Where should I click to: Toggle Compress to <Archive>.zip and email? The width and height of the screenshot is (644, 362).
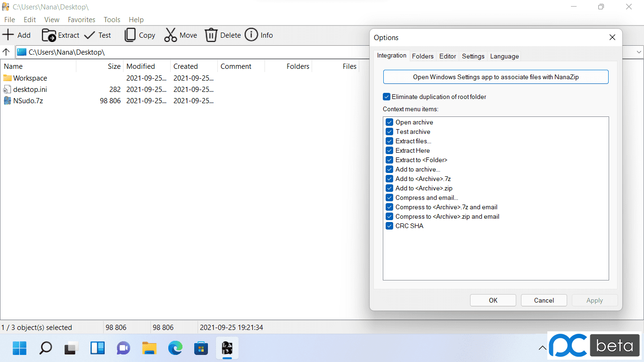[389, 216]
